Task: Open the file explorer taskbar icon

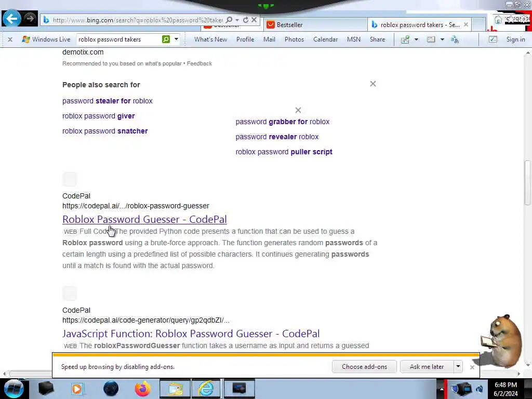Action: coord(176,389)
